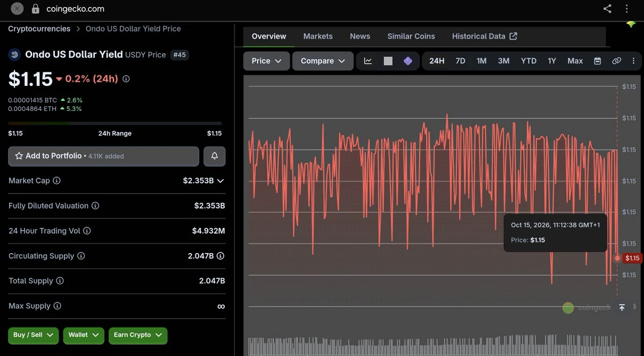Image resolution: width=644 pixels, height=356 pixels.
Task: Click the scroll-to-top arrow button
Action: click(x=622, y=308)
